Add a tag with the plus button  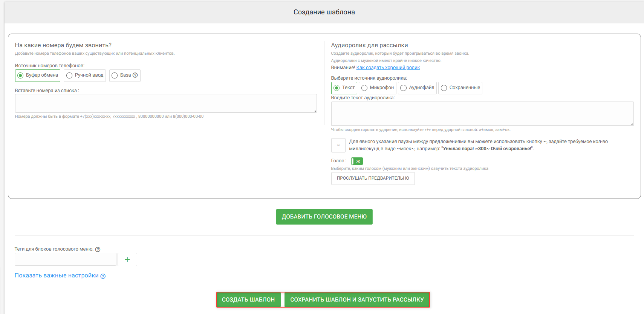pos(127,260)
